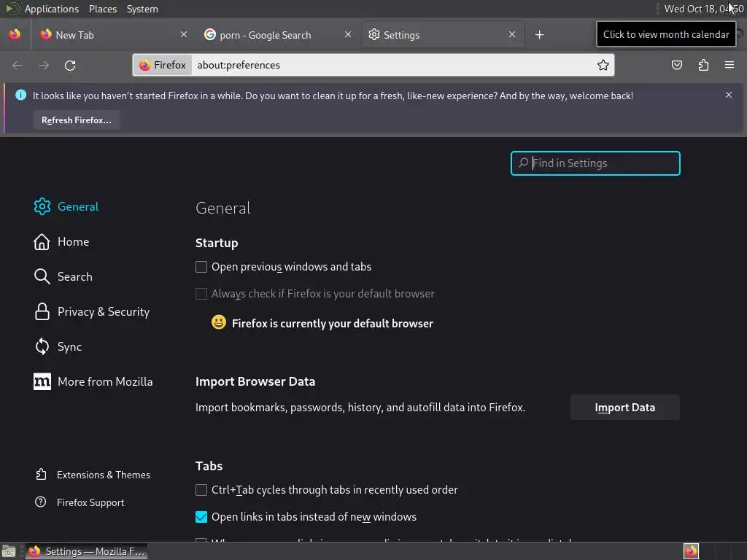The image size is (747, 560).
Task: Dismiss the refresh Firefox notification bar
Action: (x=728, y=96)
